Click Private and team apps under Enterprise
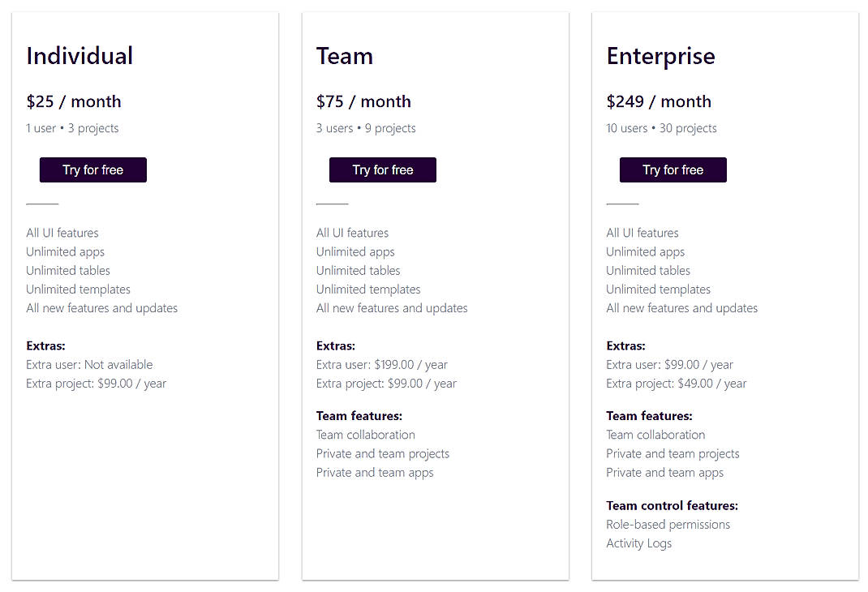The width and height of the screenshot is (868, 592). [x=664, y=472]
